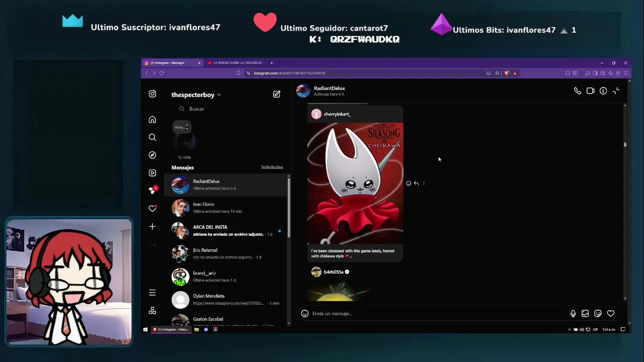Open the Reels icon in the sidebar
This screenshot has width=644, height=362.
coord(152,173)
